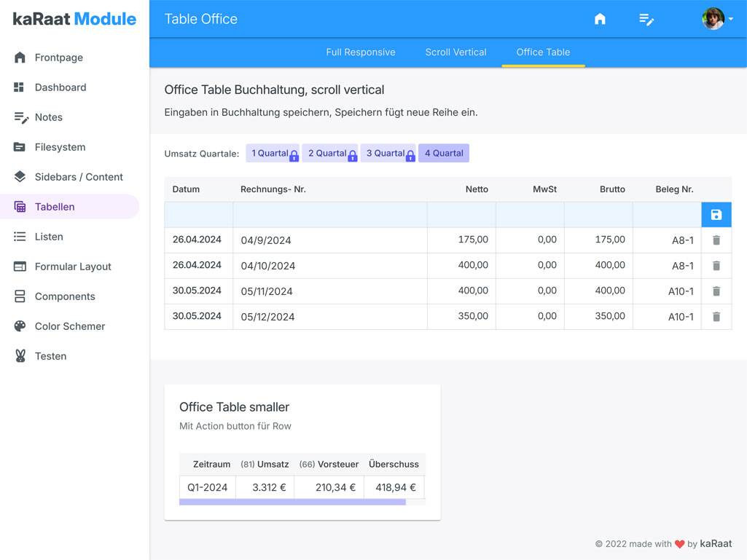Click the empty Datum input field
This screenshot has height=560, width=747.
[198, 214]
